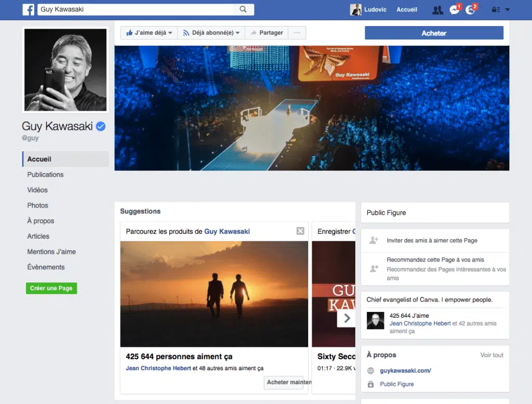
Task: Click the next-suggestion chevron arrow
Action: click(347, 318)
